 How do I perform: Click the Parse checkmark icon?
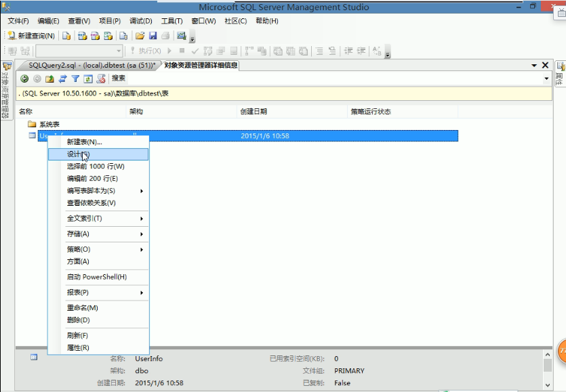(x=195, y=51)
